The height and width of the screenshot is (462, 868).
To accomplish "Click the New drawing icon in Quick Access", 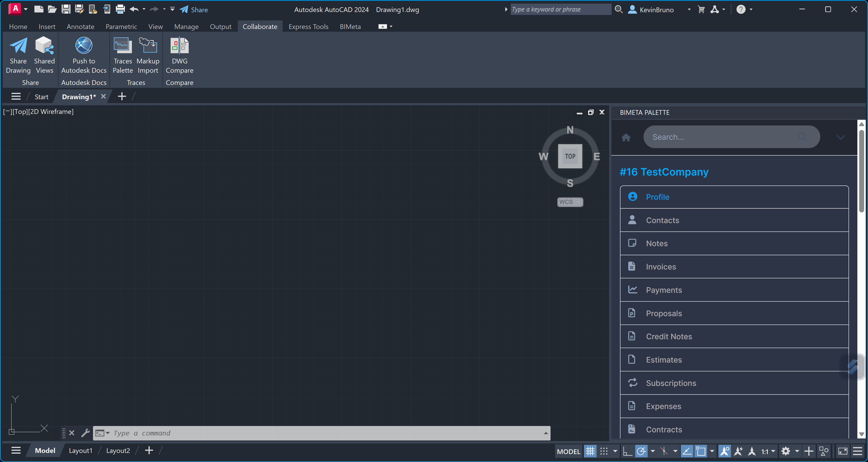I will 39,9.
